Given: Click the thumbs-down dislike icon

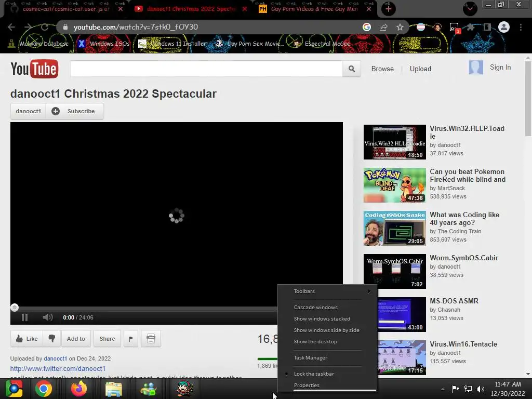Looking at the screenshot, I should [51, 338].
